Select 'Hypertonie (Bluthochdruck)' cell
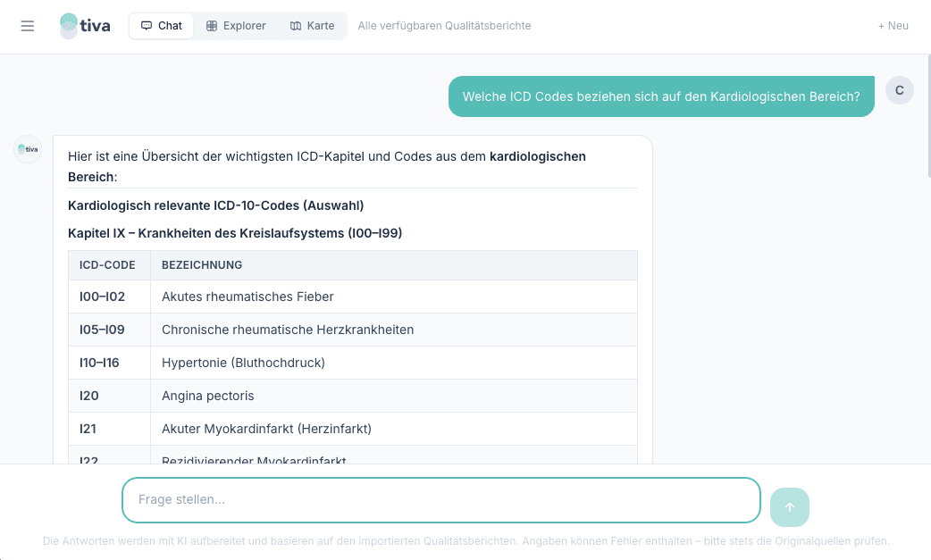Image resolution: width=931 pixels, height=560 pixels. click(x=394, y=363)
